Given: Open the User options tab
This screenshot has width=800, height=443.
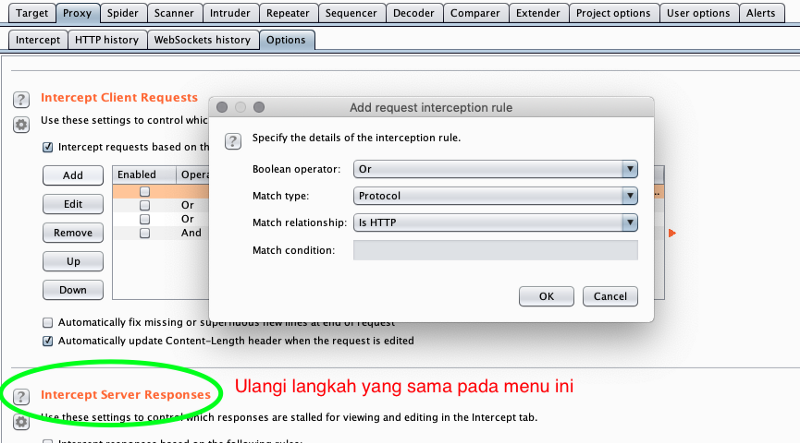Looking at the screenshot, I should click(x=698, y=13).
